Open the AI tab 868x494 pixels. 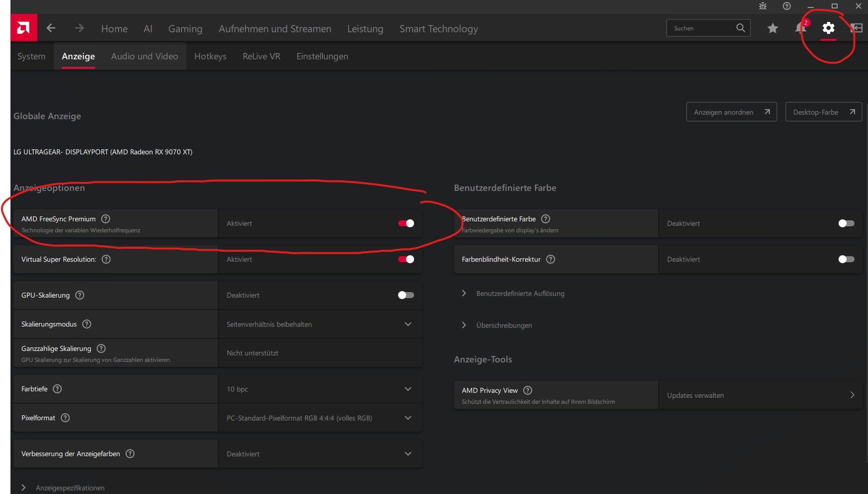(x=148, y=29)
